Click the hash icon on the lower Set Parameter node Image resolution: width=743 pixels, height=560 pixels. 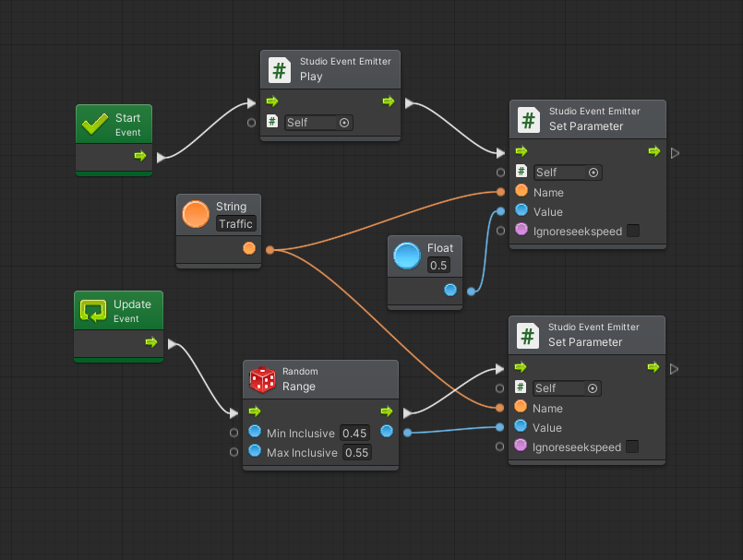(527, 334)
